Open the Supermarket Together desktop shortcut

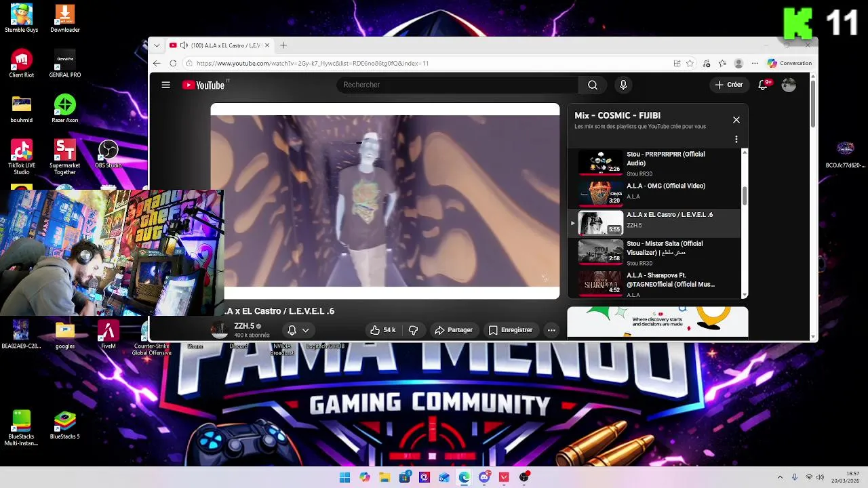coord(65,157)
